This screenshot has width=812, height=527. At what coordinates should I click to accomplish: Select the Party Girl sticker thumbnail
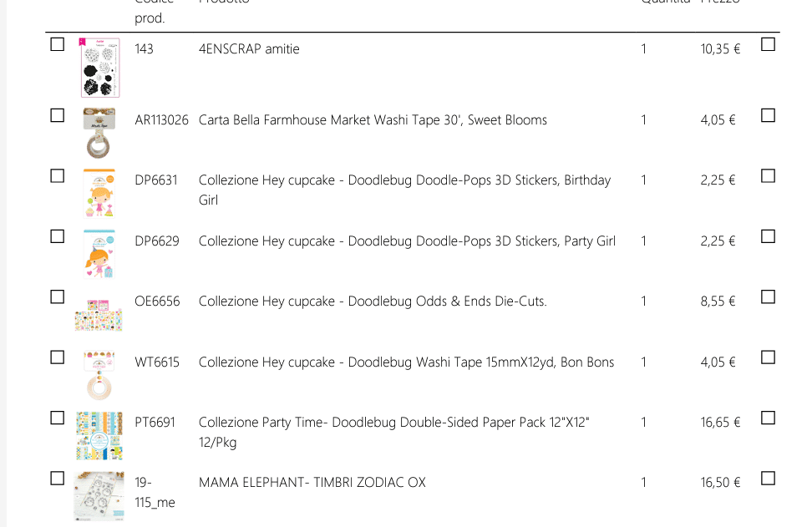coord(99,253)
